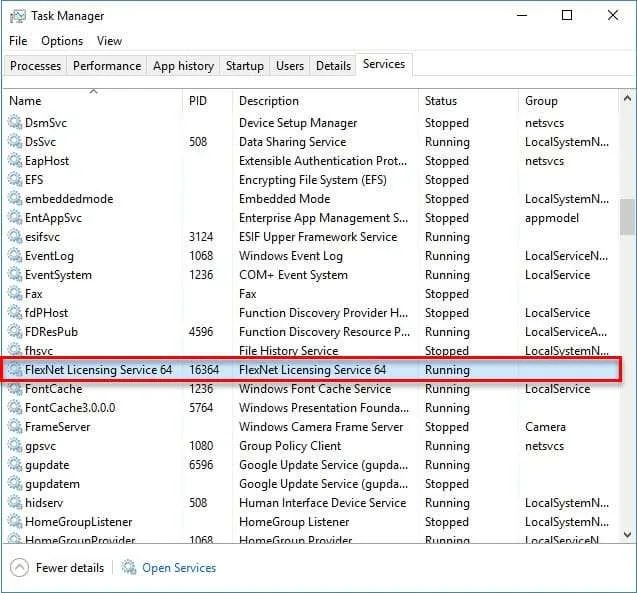Click the gear icon beside DsSvc service

pos(15,142)
